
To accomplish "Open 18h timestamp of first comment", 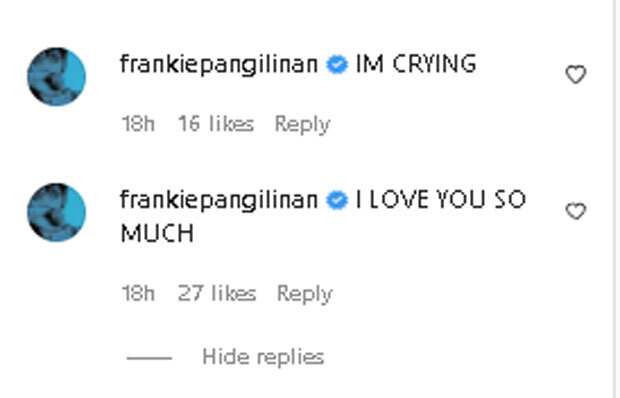I will [x=138, y=124].
